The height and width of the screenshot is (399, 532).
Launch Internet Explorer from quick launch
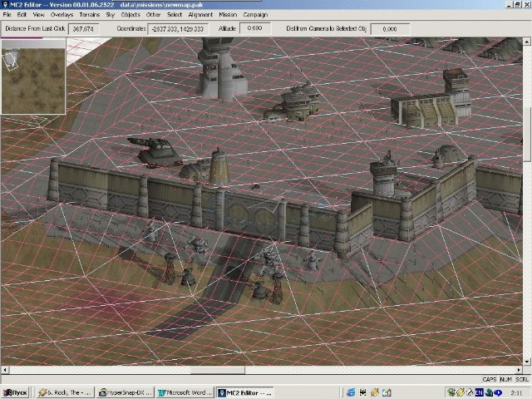pos(351,392)
